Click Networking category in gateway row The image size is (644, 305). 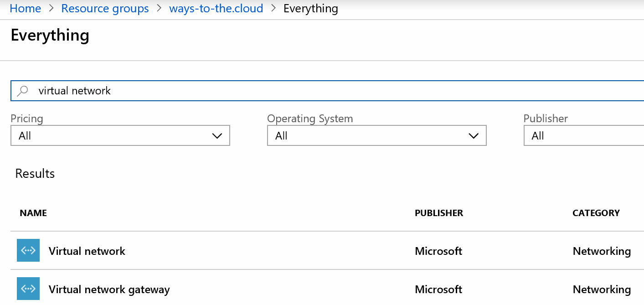[601, 289]
